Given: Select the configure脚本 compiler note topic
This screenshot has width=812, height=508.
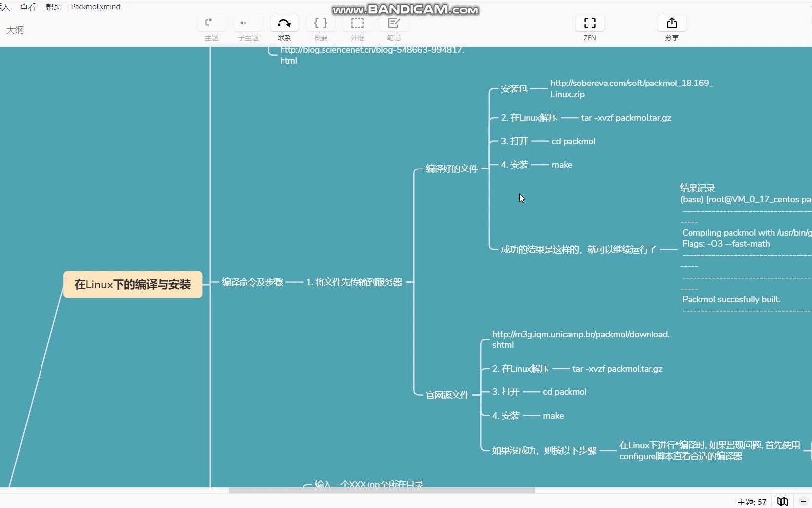Looking at the screenshot, I should point(710,450).
